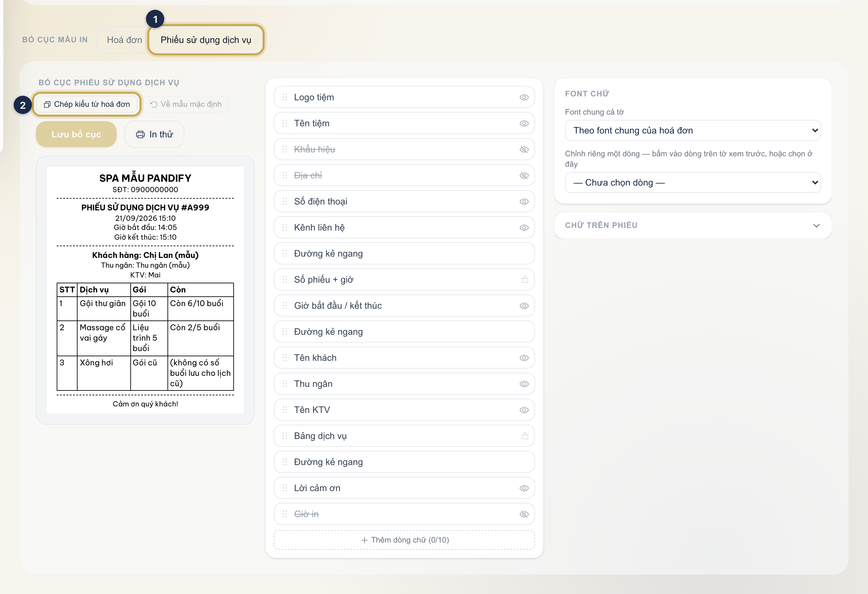
Task: Hide the Số điện thoại line
Action: [x=524, y=202]
